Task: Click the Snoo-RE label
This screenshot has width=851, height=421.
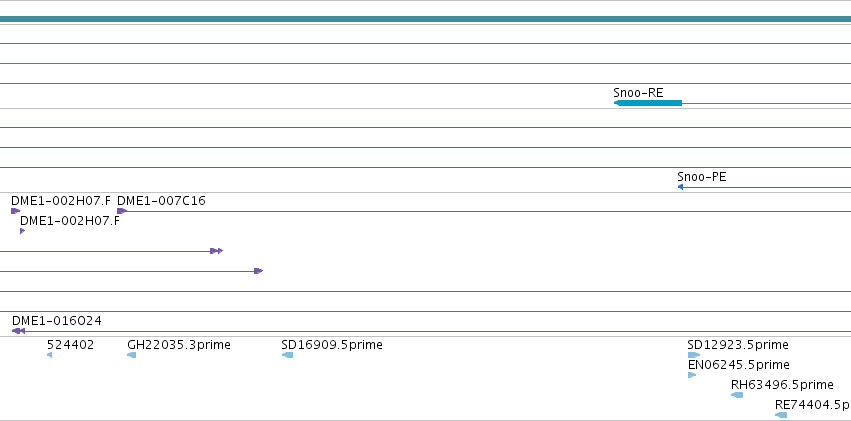Action: 638,93
